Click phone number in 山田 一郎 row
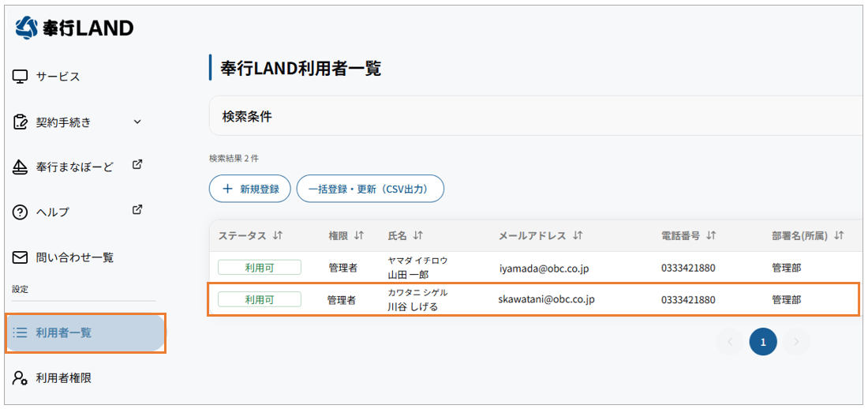 (x=688, y=268)
